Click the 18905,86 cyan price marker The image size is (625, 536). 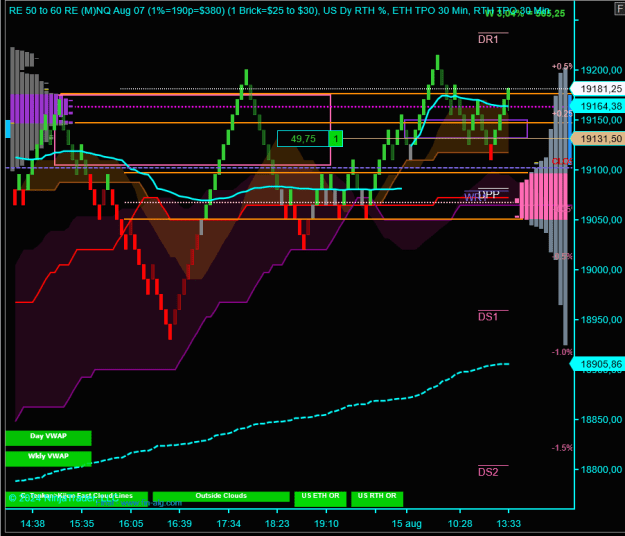pos(598,364)
